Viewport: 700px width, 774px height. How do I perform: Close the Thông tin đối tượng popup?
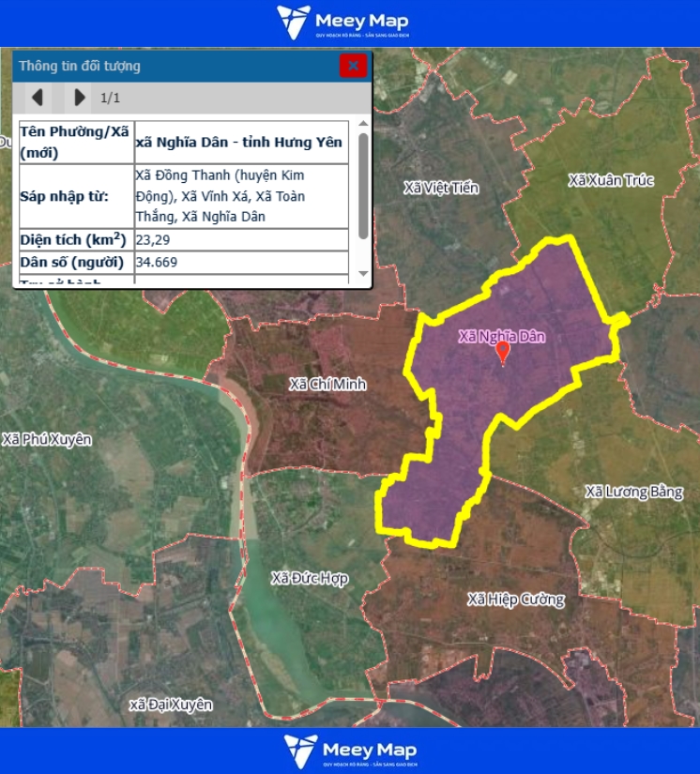pos(353,66)
